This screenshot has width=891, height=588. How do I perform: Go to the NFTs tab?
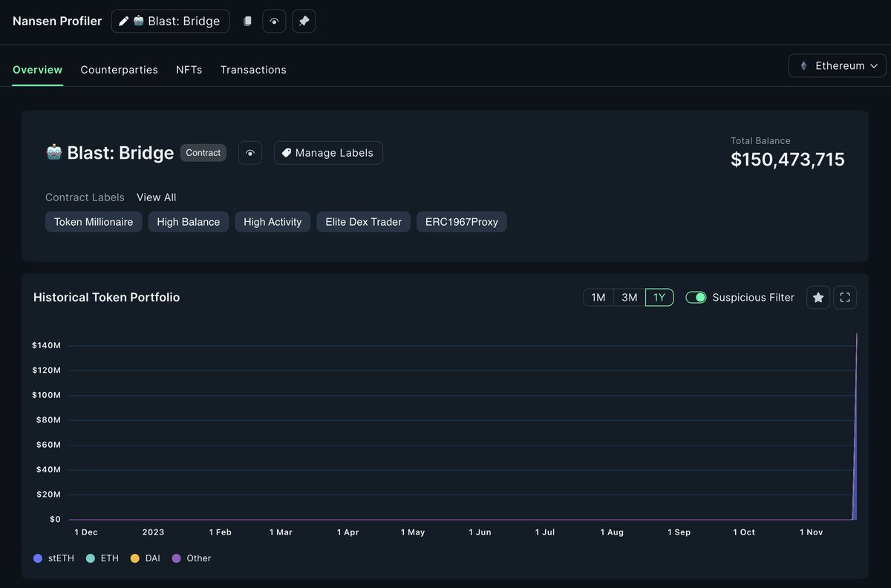pyautogui.click(x=189, y=70)
